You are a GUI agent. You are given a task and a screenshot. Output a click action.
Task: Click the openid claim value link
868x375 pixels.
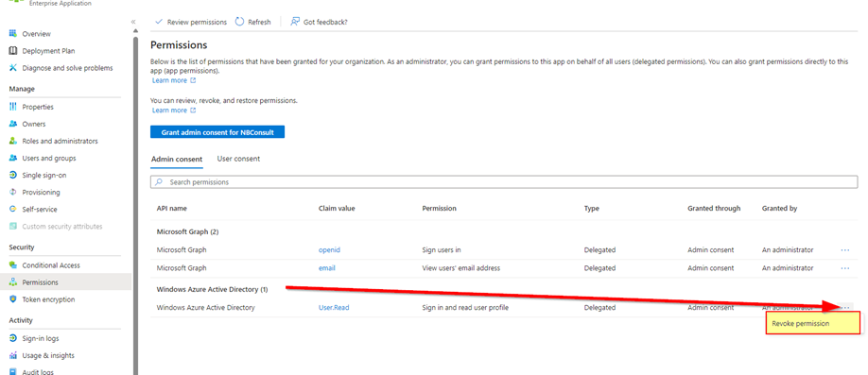(329, 250)
